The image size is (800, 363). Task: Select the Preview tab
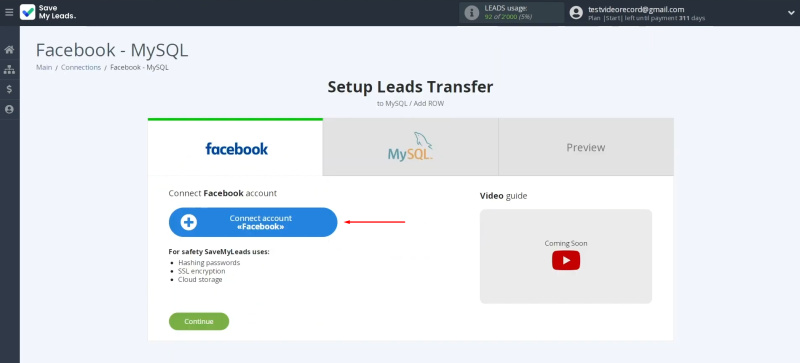click(x=586, y=148)
